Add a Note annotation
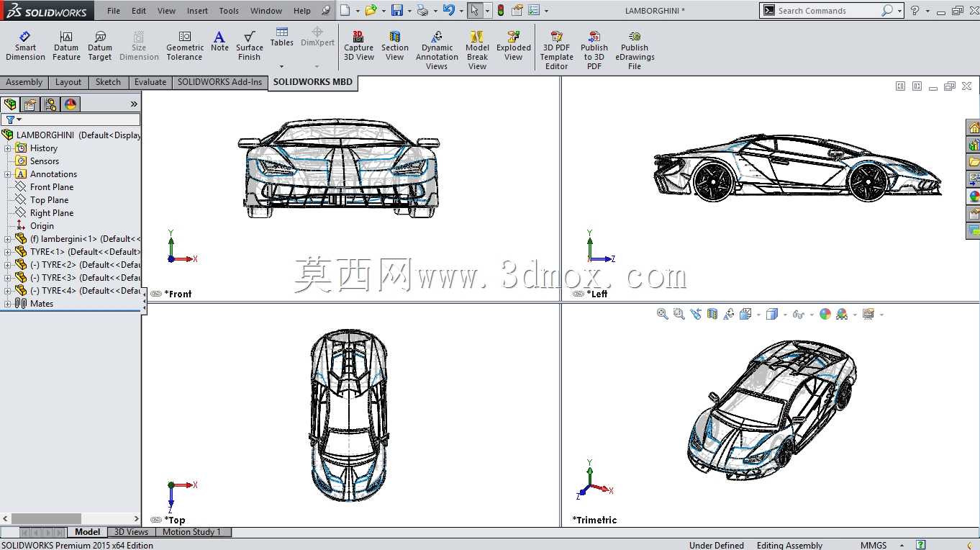 (219, 42)
